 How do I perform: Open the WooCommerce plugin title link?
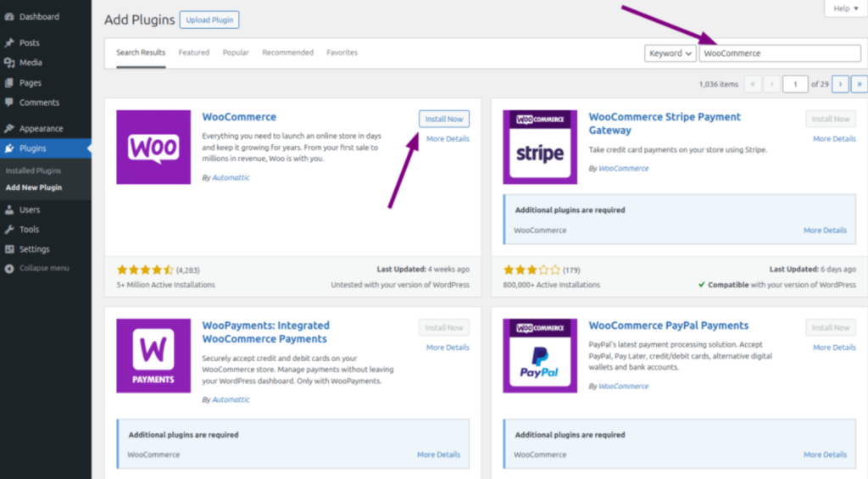point(239,117)
